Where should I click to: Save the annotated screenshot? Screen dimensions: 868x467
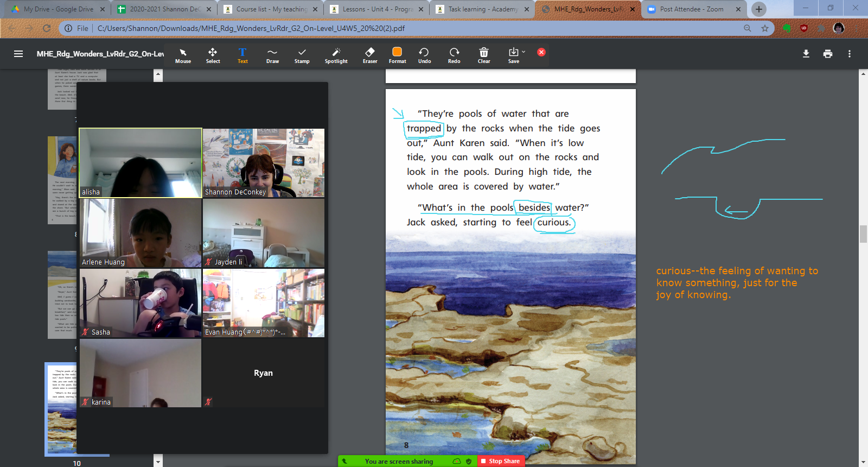(x=513, y=55)
